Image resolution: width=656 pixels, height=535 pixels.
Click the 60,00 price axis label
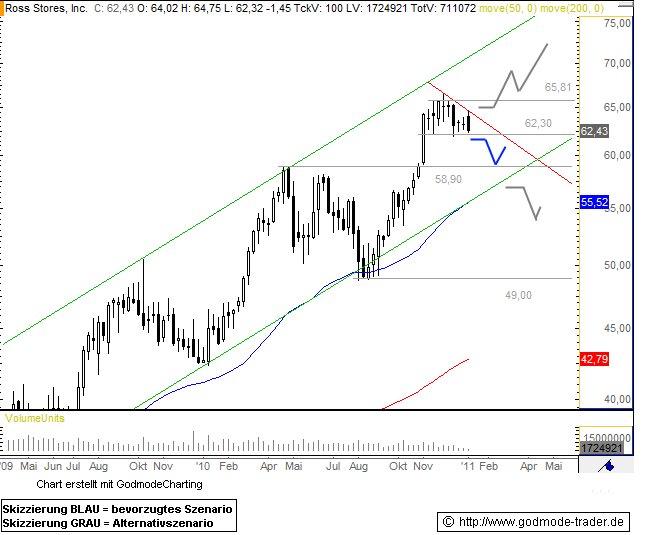[x=617, y=156]
